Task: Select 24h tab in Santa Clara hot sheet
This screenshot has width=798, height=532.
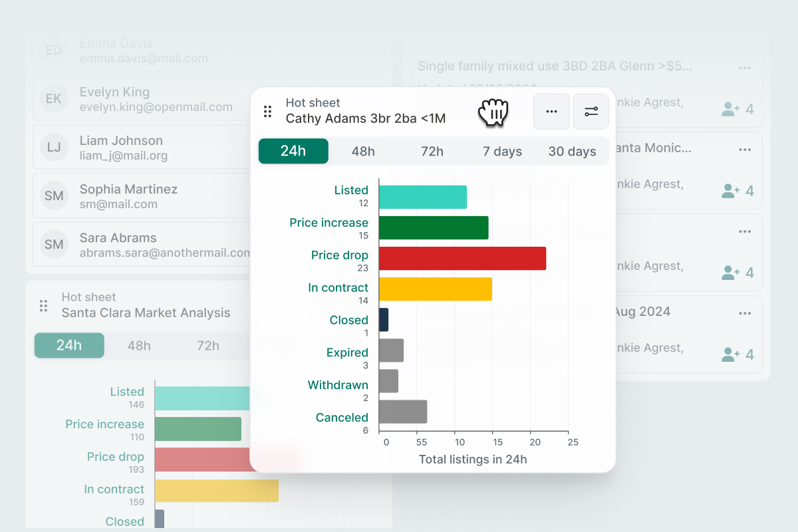Action: (x=69, y=346)
